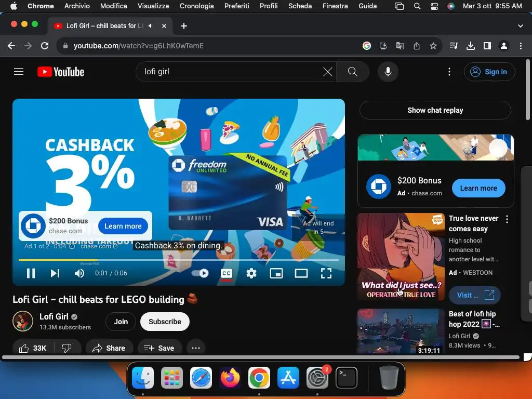Enable miniplayer mode icon
The width and height of the screenshot is (532, 399).
coord(276,273)
